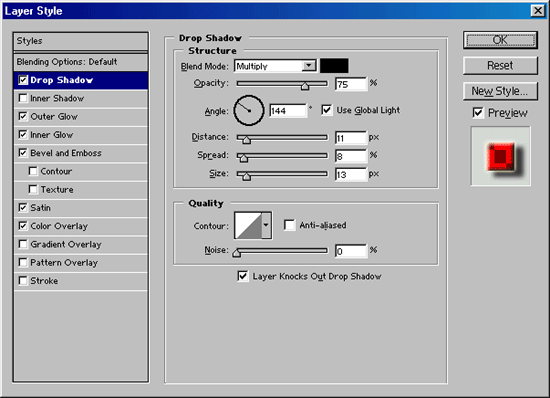Open the Contour sub-settings label
This screenshot has height=398, width=550.
56,171
